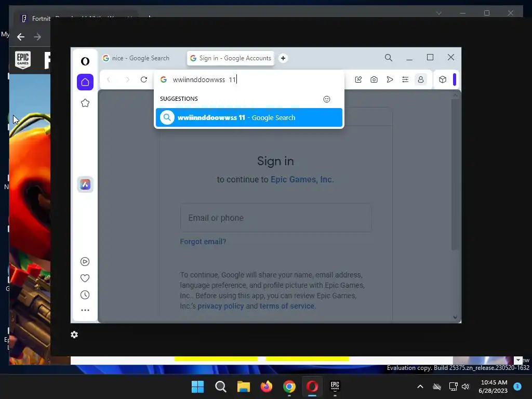
Task: Click the scrollbar down arrow in Opera
Action: pyautogui.click(x=455, y=317)
